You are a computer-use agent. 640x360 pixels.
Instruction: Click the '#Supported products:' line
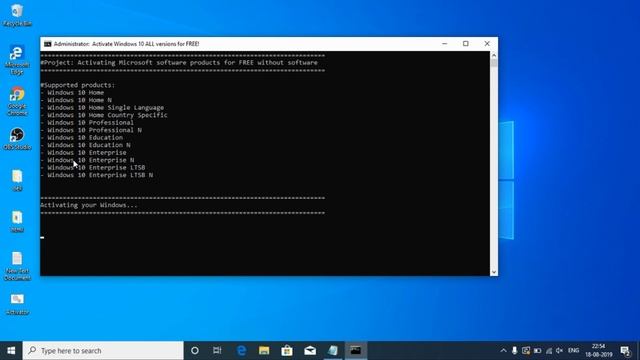pos(78,85)
